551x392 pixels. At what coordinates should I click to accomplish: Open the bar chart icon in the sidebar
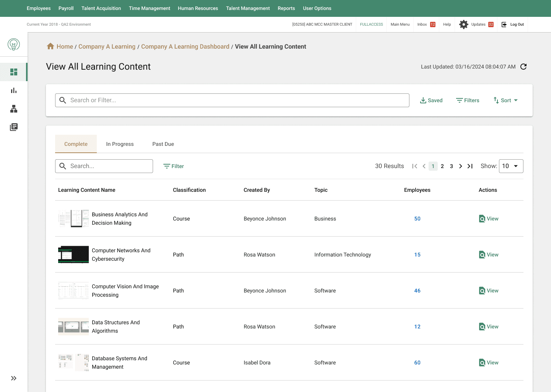14,90
